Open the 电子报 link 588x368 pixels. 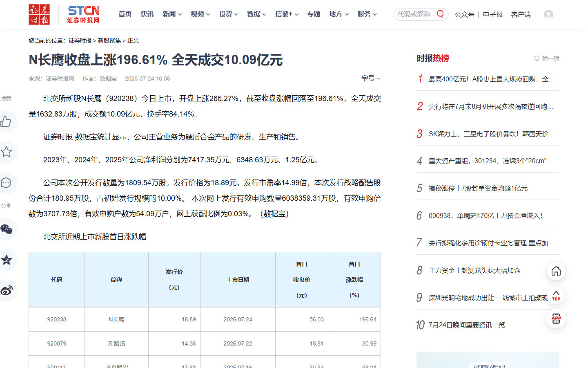pos(492,14)
